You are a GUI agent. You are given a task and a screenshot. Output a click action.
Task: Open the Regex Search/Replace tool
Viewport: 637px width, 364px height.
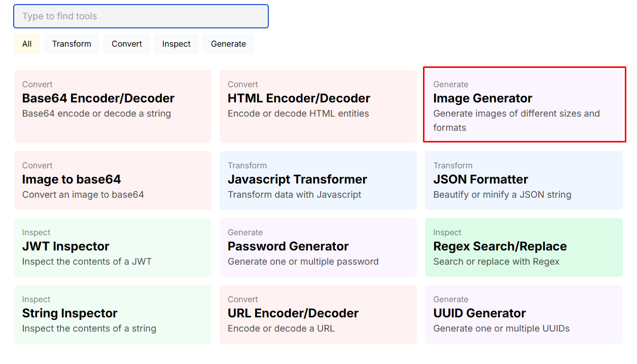pyautogui.click(x=524, y=247)
